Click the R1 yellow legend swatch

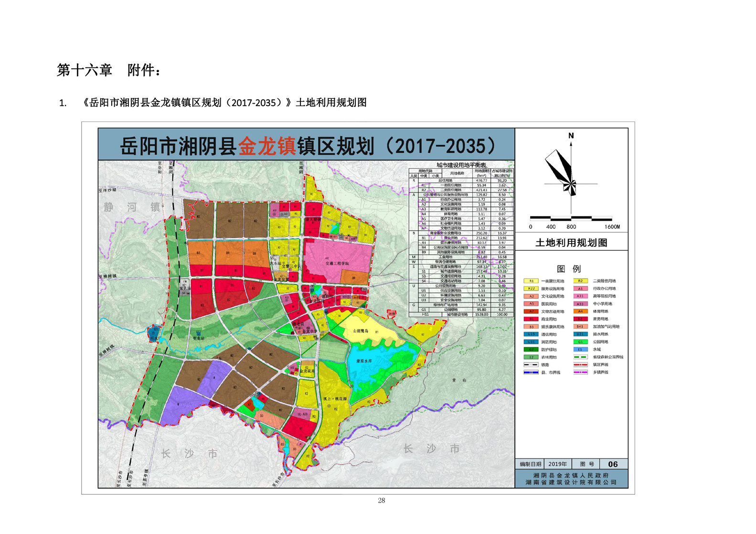[531, 281]
